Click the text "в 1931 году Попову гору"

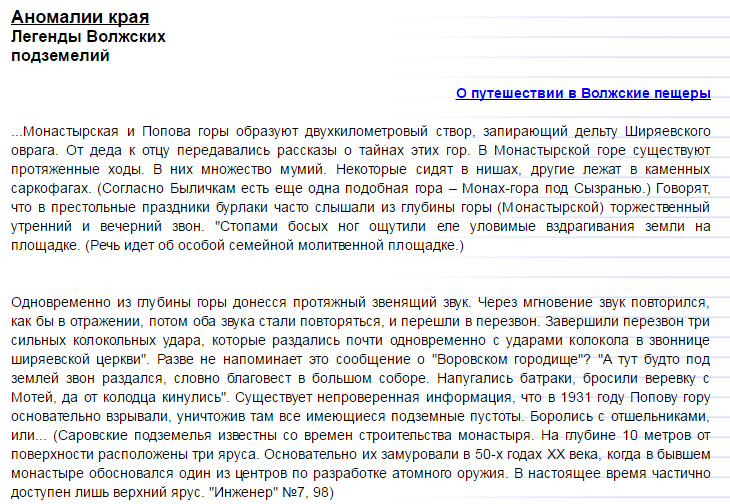pyautogui.click(x=629, y=397)
